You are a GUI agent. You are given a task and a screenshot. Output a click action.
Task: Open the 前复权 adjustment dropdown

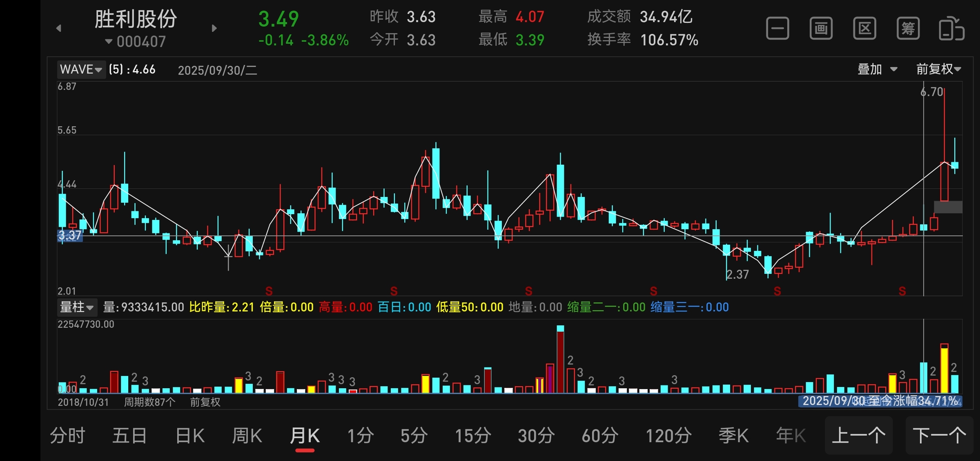click(938, 69)
